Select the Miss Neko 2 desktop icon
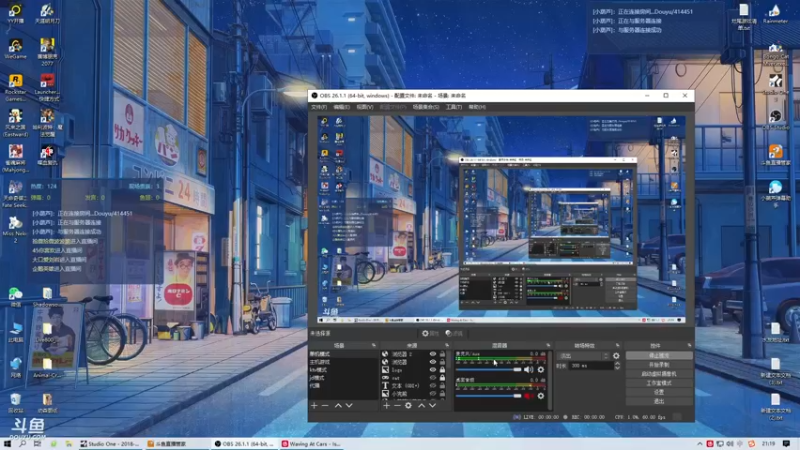800x450 pixels. 15,230
